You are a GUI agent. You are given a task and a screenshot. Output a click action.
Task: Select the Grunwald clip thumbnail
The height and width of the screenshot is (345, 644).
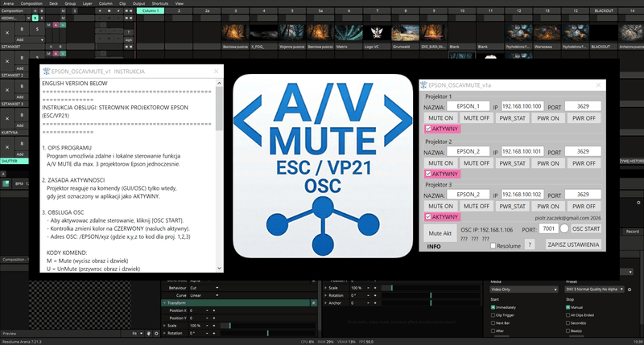coord(405,33)
